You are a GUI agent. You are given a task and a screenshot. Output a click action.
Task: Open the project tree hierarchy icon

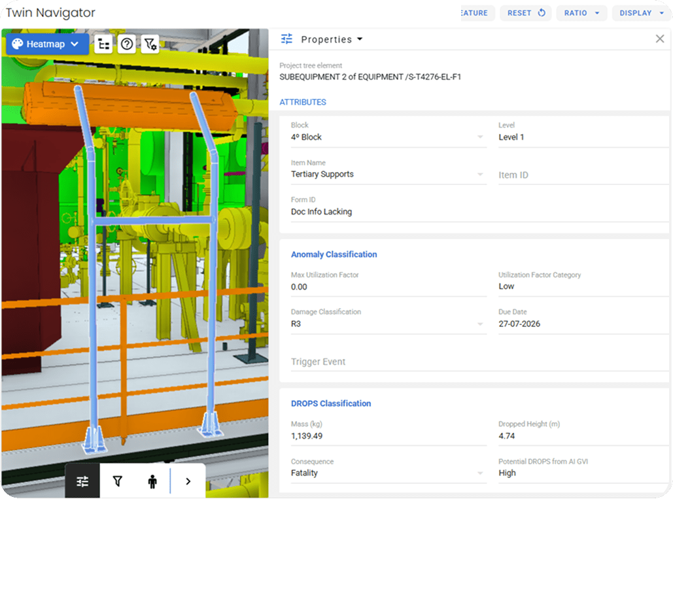pos(103,44)
